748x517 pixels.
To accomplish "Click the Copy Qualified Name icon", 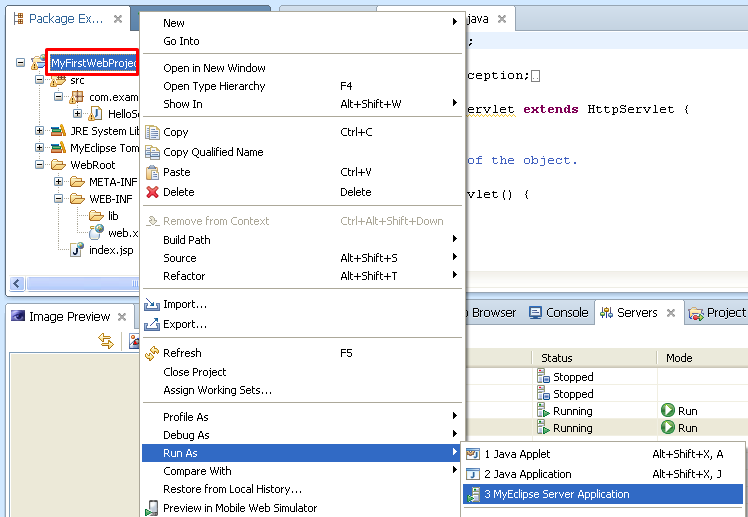I will [x=152, y=152].
